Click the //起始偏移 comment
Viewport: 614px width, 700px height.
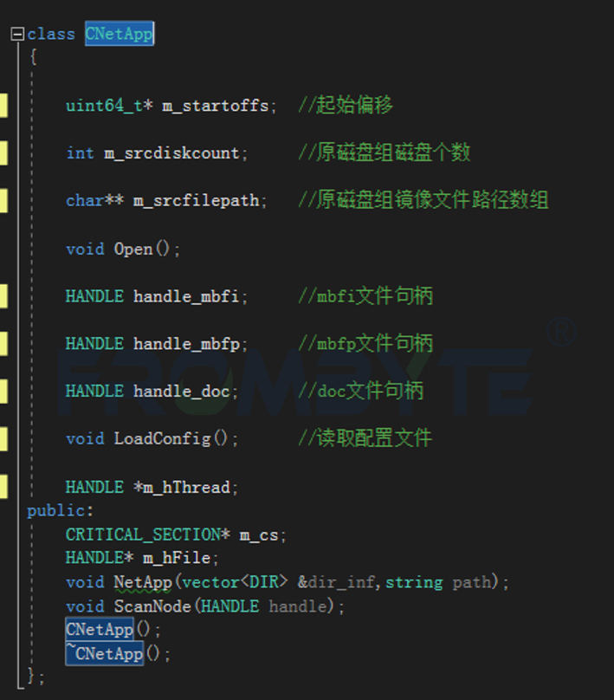[346, 105]
